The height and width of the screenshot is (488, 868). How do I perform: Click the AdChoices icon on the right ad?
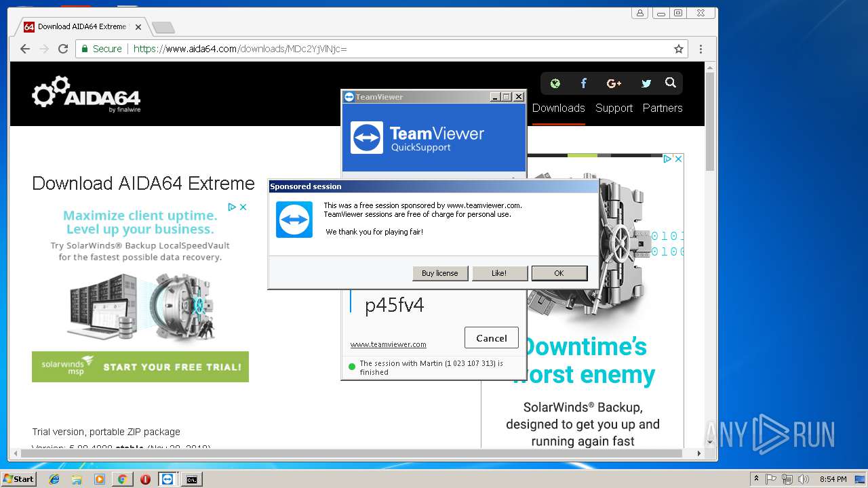pyautogui.click(x=667, y=159)
